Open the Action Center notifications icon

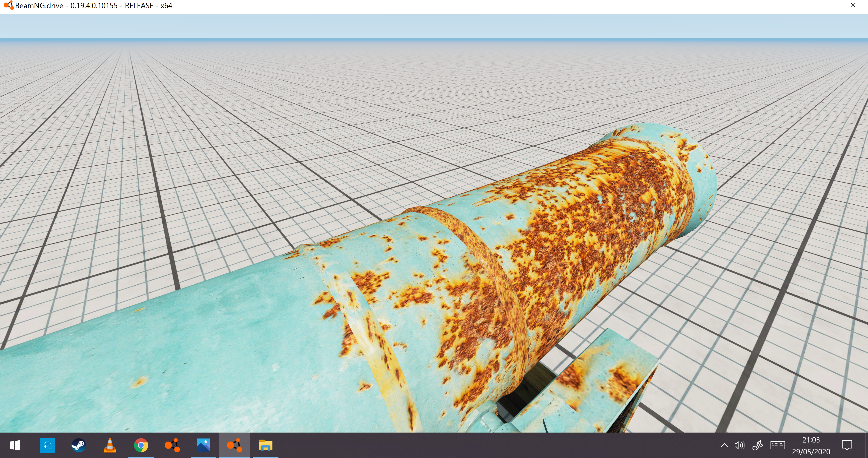click(x=847, y=445)
